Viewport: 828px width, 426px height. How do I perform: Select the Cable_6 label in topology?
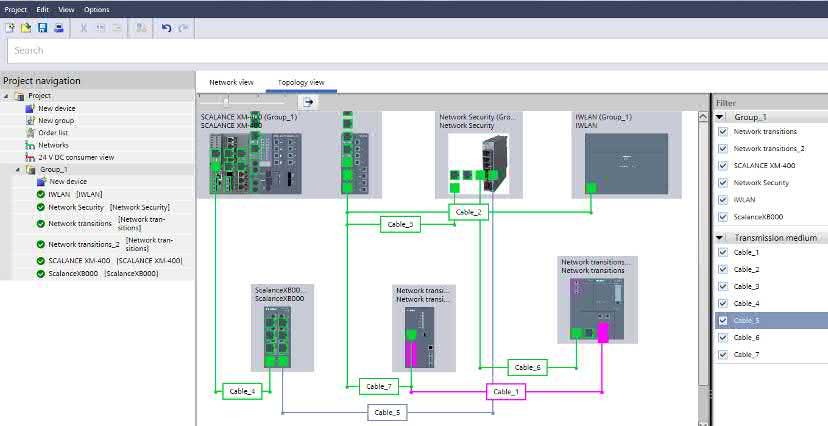[528, 367]
